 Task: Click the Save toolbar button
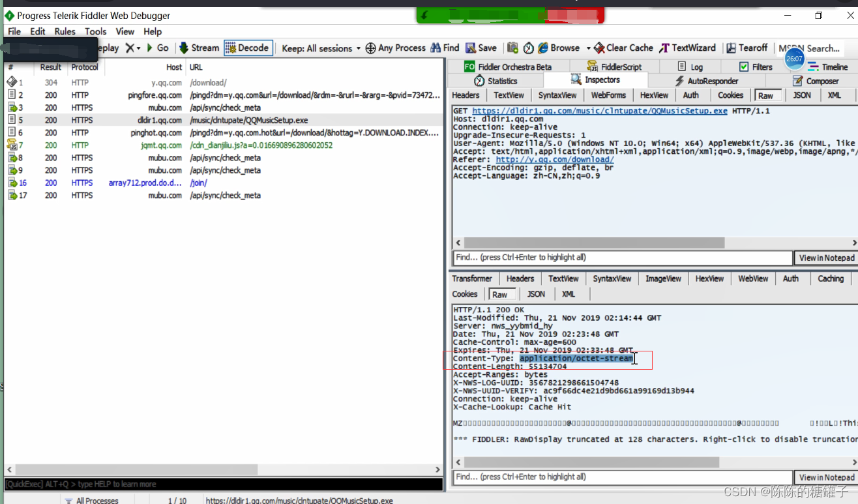coord(481,48)
